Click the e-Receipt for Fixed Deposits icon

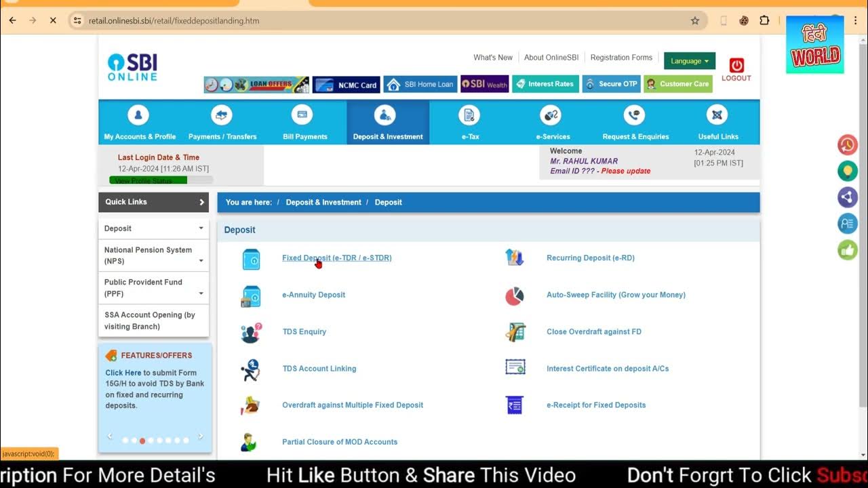(515, 405)
